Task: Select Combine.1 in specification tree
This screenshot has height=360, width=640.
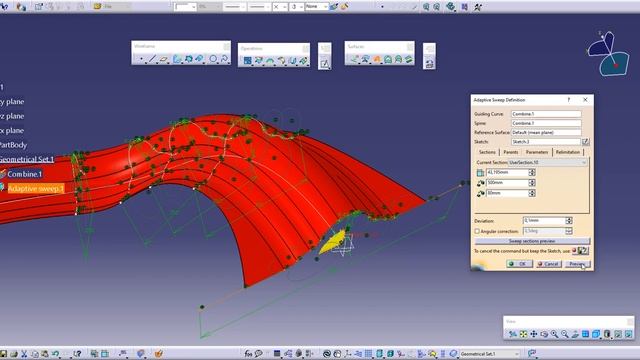Action: [24, 174]
